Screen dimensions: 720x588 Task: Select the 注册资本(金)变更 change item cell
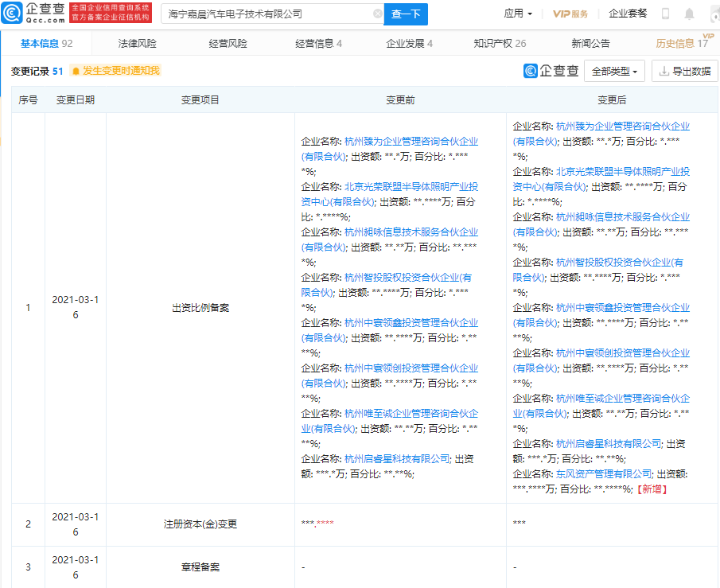pyautogui.click(x=200, y=524)
